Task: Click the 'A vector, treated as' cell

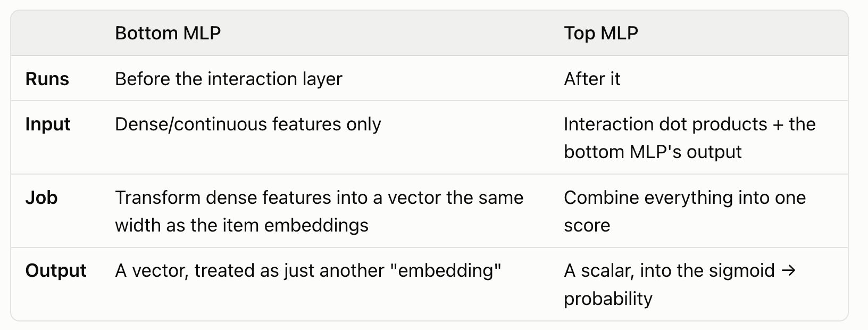Action: [x=308, y=270]
